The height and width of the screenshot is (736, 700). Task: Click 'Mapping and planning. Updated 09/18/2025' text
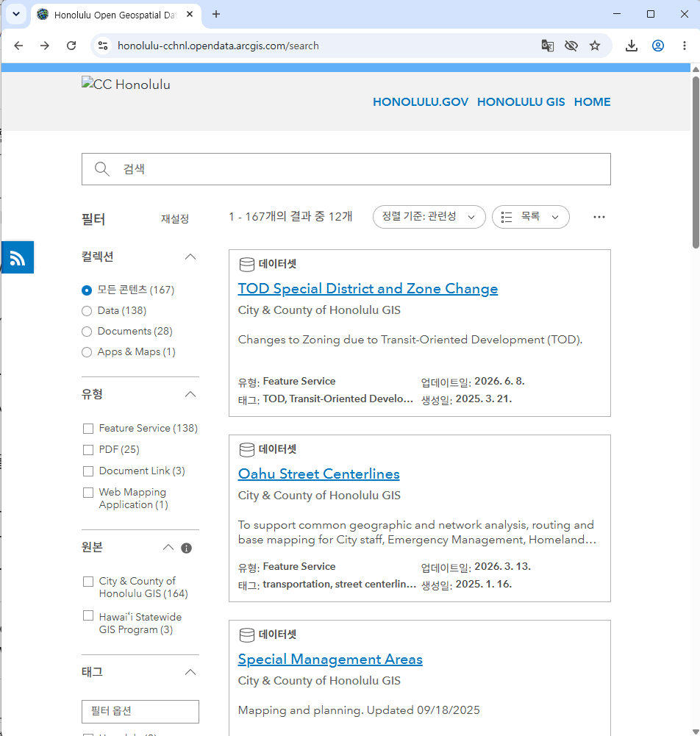coord(359,710)
